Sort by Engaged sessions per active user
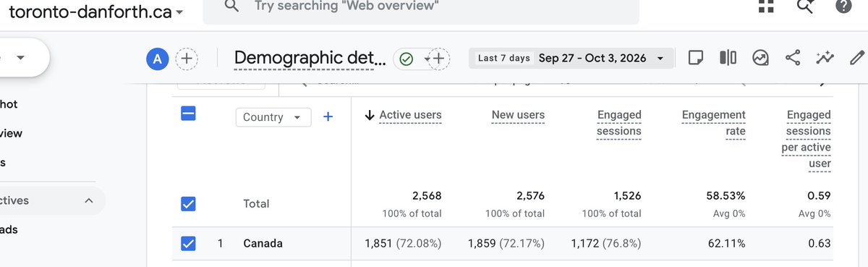Image resolution: width=868 pixels, height=267 pixels. tap(806, 139)
